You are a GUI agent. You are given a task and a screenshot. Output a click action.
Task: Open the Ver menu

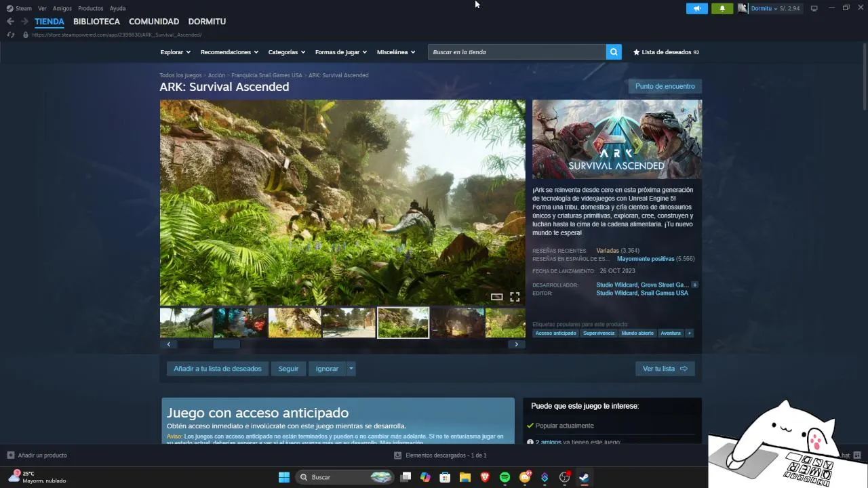coord(42,8)
